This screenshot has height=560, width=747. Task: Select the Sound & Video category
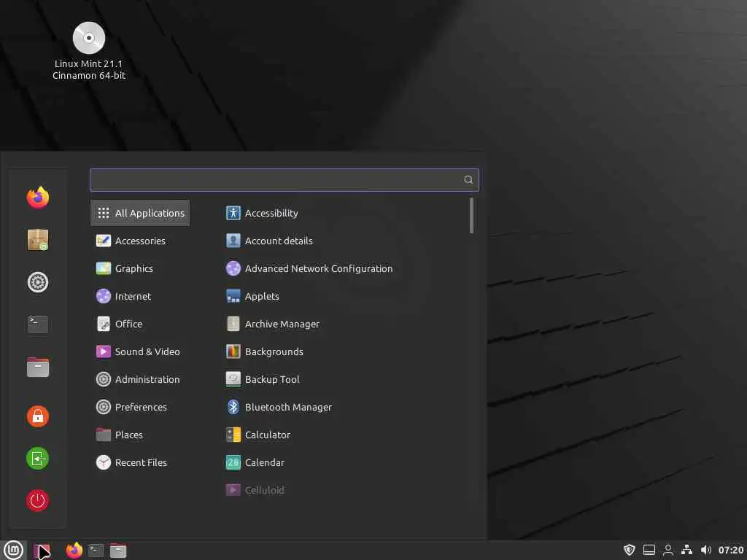(140, 351)
